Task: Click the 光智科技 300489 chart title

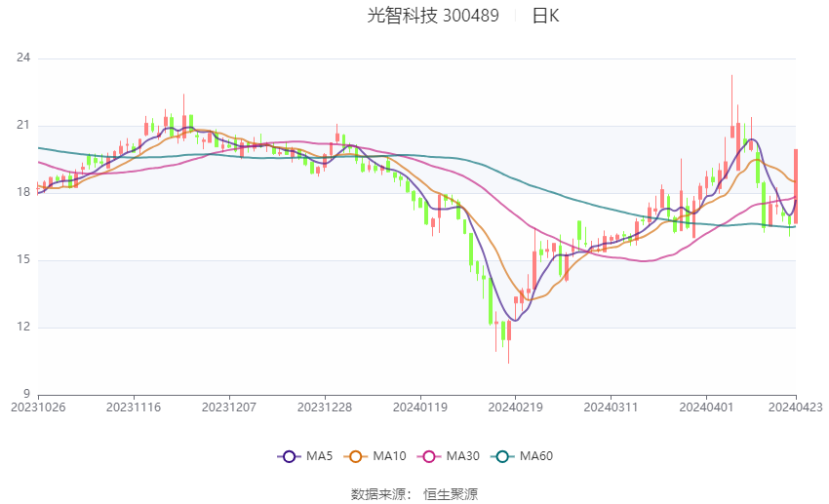Action: coord(433,16)
